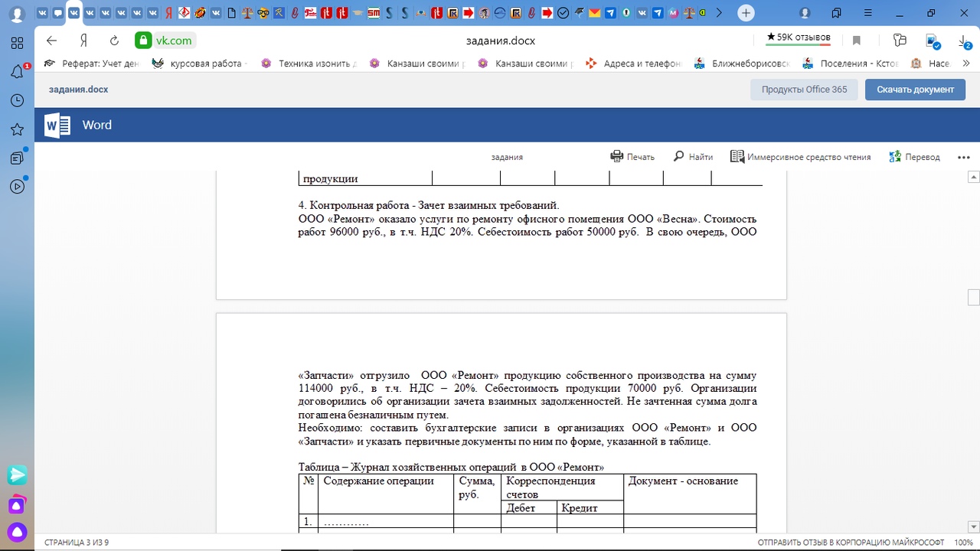Image resolution: width=980 pixels, height=551 pixels.
Task: Click the 'задания.docx' file name header
Action: tap(79, 90)
